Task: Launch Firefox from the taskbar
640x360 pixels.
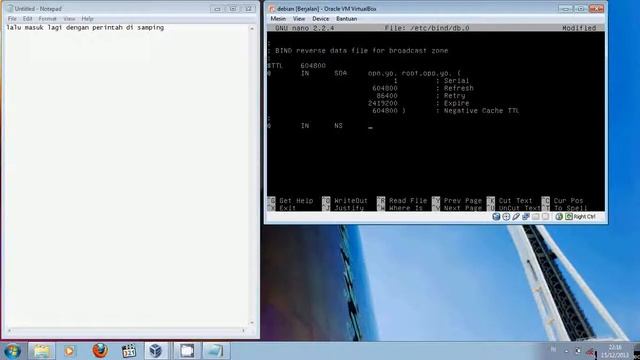Action: [100, 351]
